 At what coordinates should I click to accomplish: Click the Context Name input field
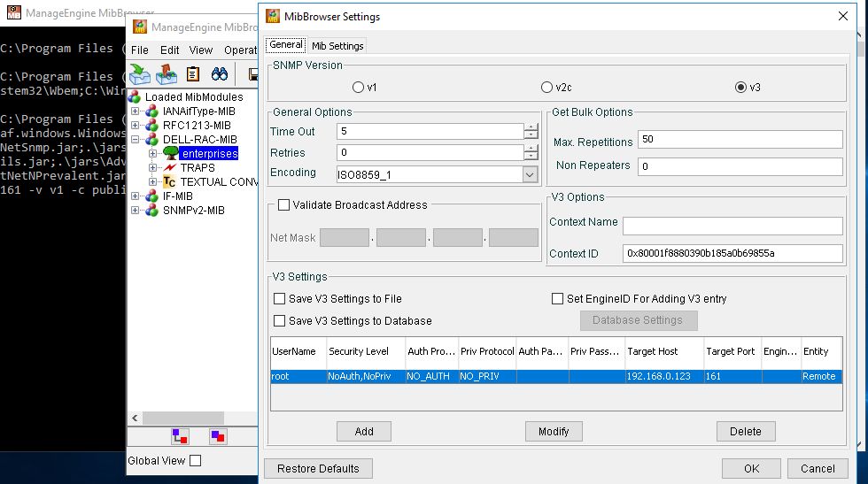click(733, 226)
